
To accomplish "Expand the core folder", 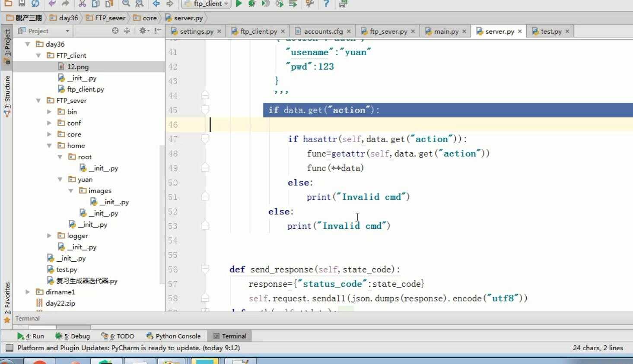I will tap(49, 134).
